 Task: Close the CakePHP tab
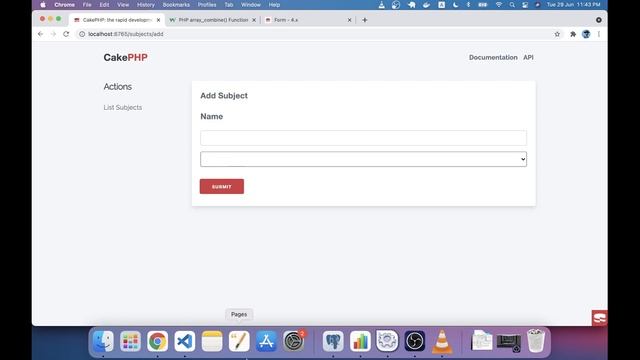(158, 20)
